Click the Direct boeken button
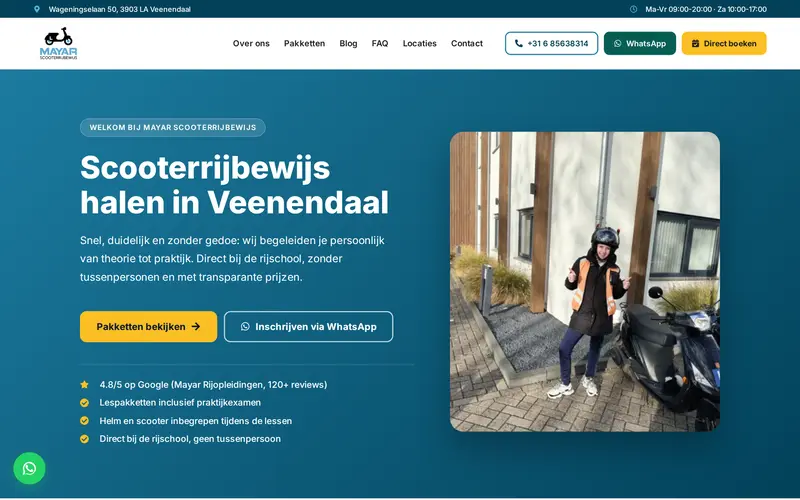Image resolution: width=800 pixels, height=500 pixels. pos(724,43)
